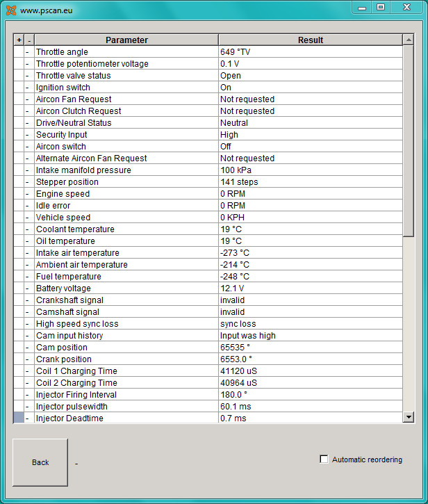The image size is (428, 504).
Task: Select the Crank position parameter
Action: [126, 359]
